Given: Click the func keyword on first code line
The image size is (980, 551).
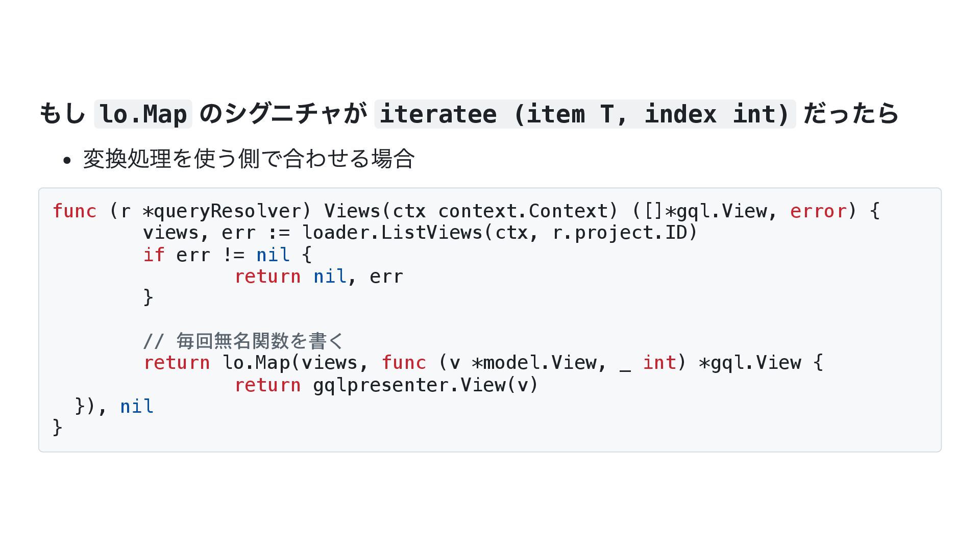Looking at the screenshot, I should pyautogui.click(x=75, y=211).
